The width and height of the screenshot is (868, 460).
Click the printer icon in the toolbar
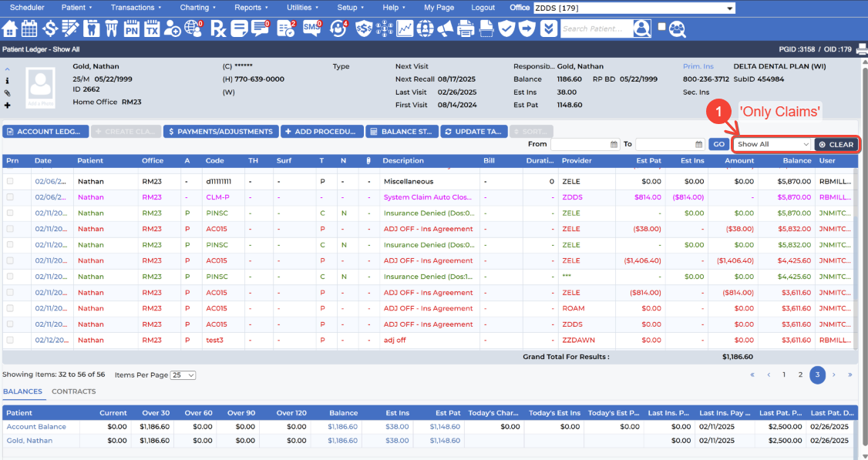(x=466, y=29)
